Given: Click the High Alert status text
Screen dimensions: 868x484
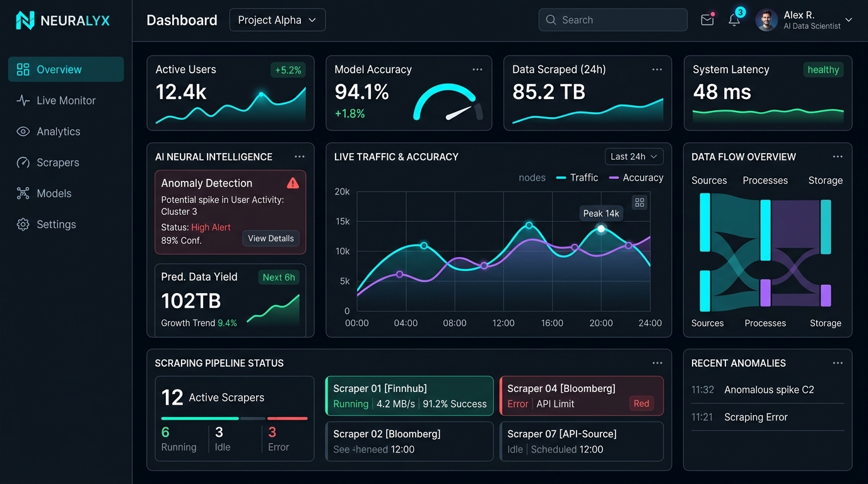Looking at the screenshot, I should (x=211, y=228).
